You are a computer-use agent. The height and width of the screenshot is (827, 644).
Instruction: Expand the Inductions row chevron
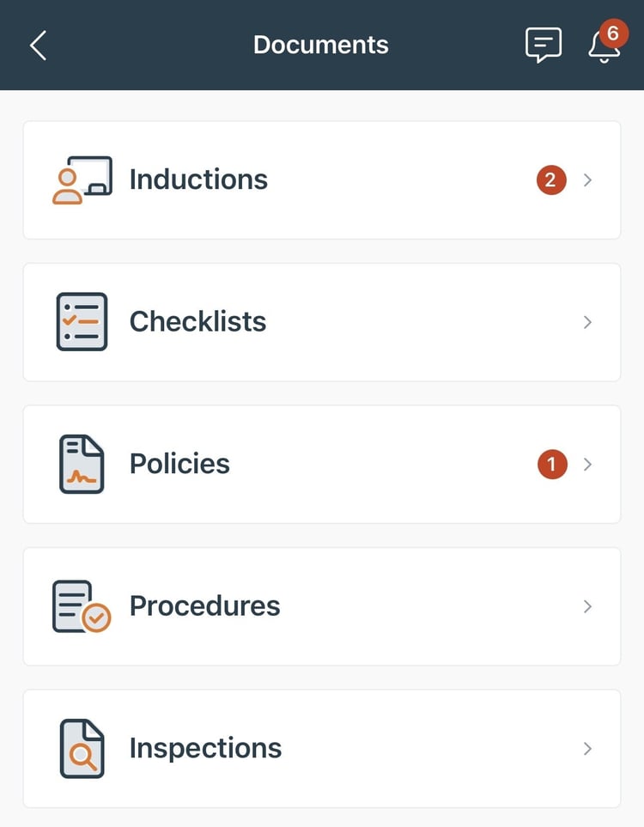point(588,179)
